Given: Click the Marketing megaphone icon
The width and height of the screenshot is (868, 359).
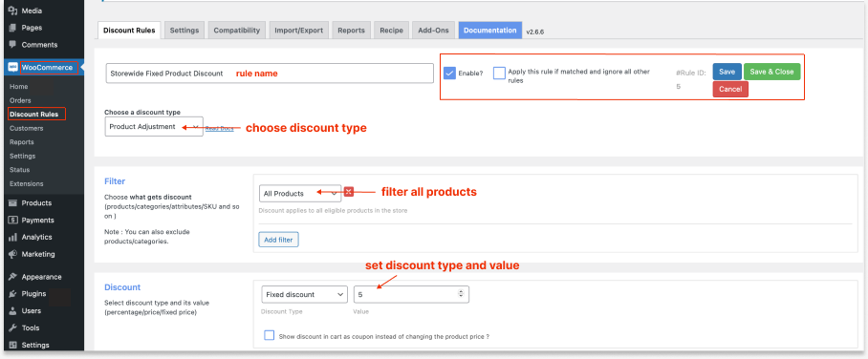Looking at the screenshot, I should tap(12, 255).
